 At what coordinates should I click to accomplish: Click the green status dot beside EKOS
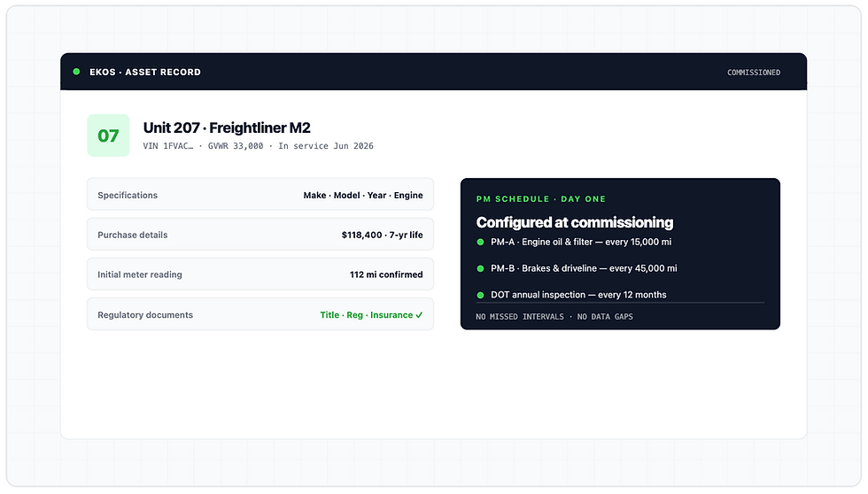click(x=76, y=72)
